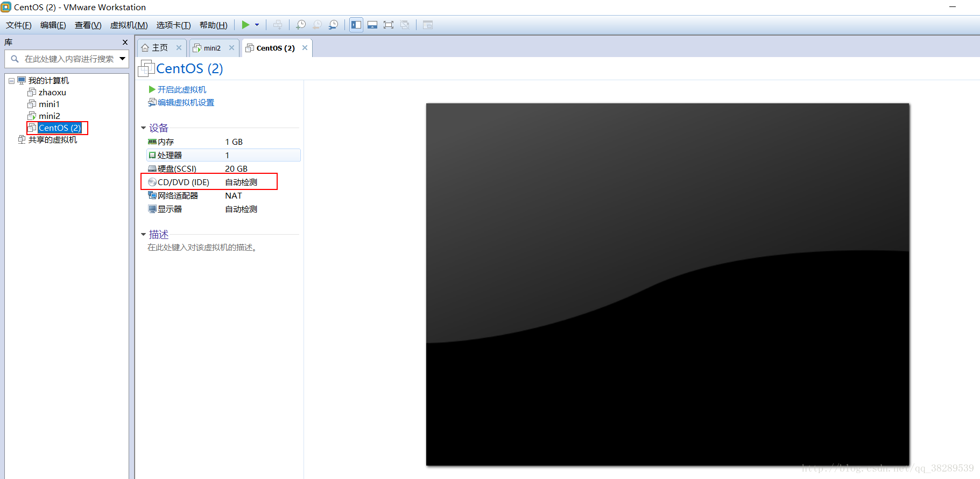Click the 显示器 display device row
This screenshot has height=479, width=980.
click(223, 209)
